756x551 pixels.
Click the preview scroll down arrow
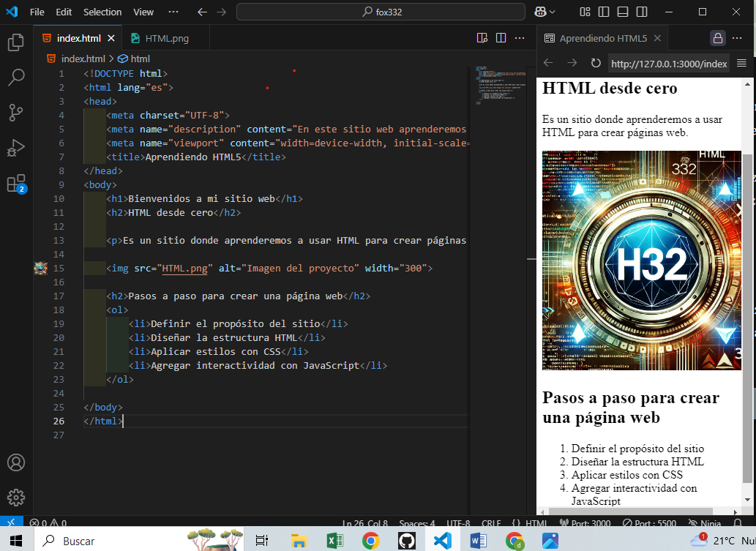click(747, 500)
